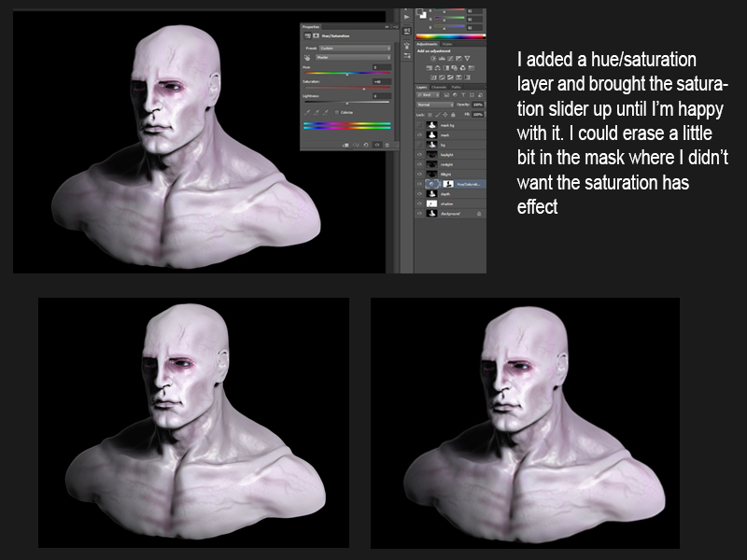Click the reset Hue/Saturation arrow icon

[x=366, y=144]
